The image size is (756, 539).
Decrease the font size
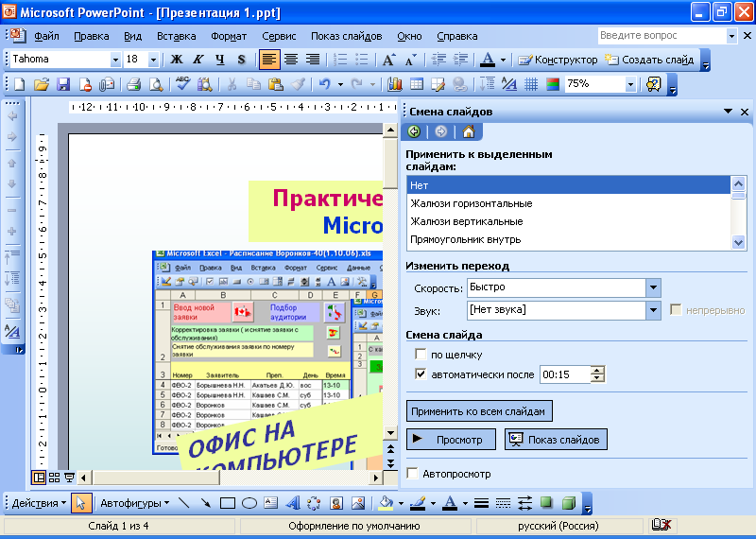click(411, 60)
